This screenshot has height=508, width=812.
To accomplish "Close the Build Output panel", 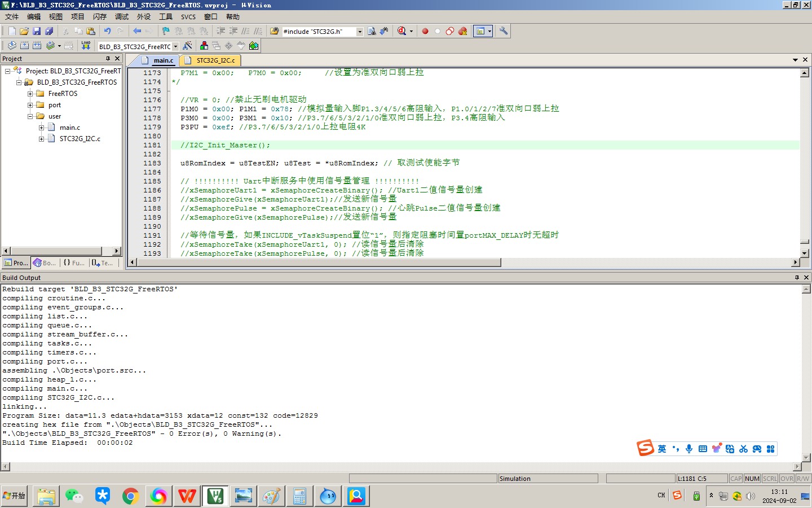I will coord(806,277).
